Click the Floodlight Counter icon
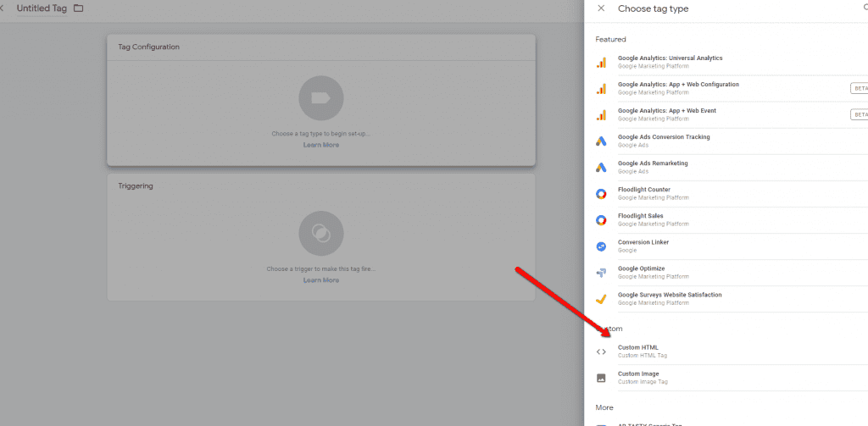This screenshot has height=426, width=868. (x=601, y=193)
